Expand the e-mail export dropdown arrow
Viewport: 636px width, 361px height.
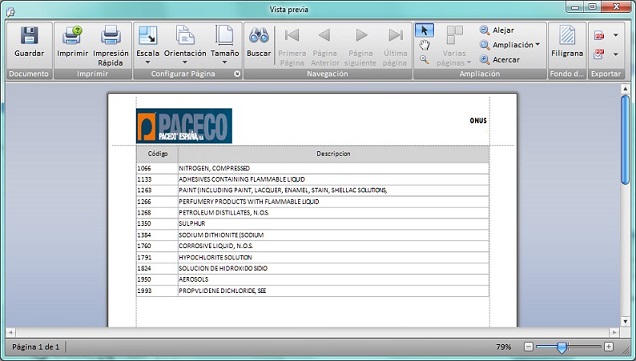(x=616, y=54)
